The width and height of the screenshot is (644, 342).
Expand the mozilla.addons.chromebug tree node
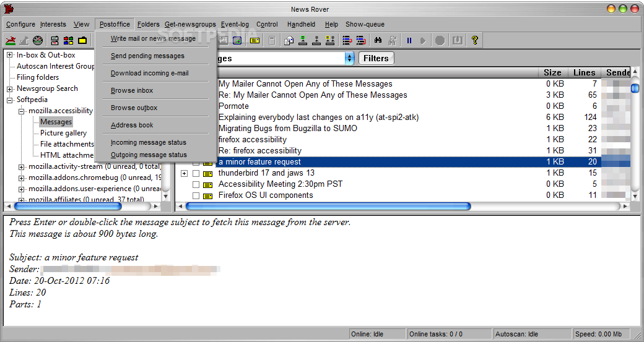click(21, 178)
